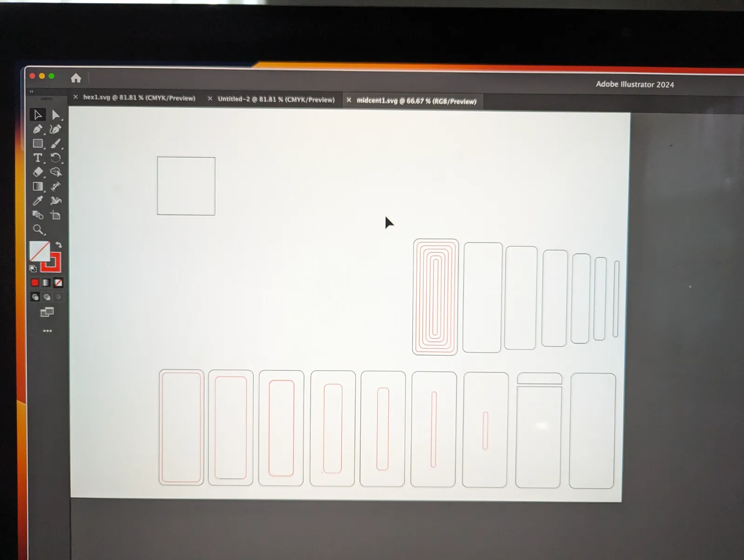
Task: Click the Home icon
Action: (x=76, y=78)
